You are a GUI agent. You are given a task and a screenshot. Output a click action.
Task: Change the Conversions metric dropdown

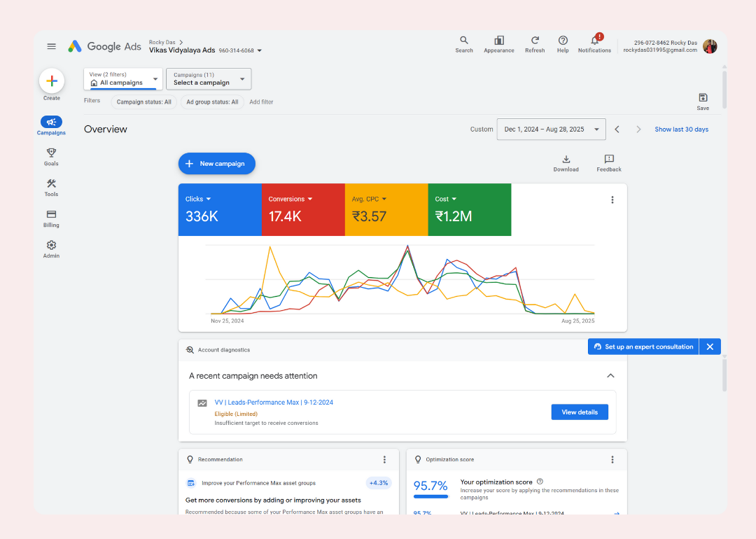(x=290, y=199)
